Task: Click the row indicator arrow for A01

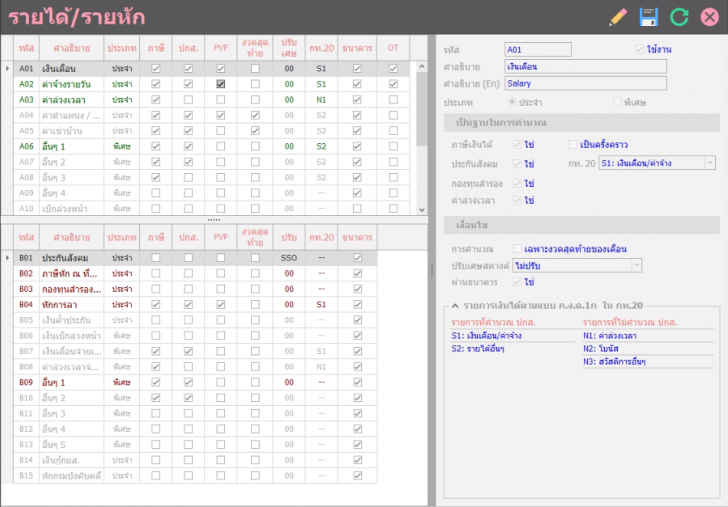Action: pyautogui.click(x=7, y=68)
